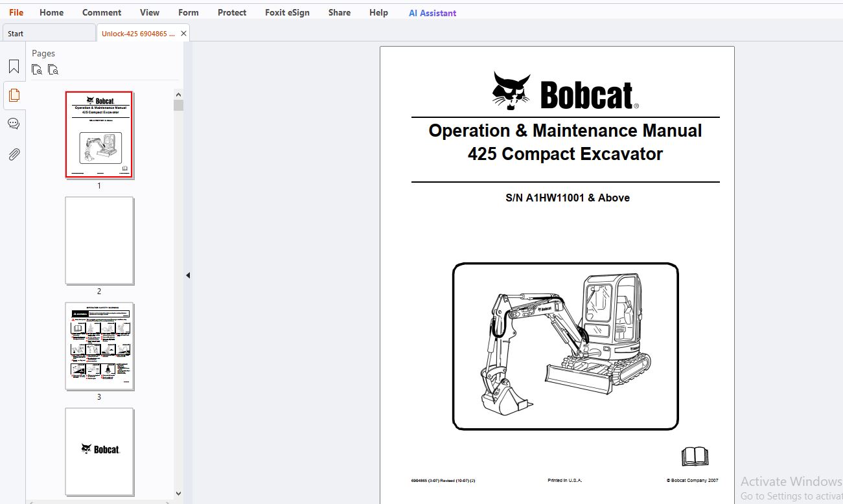Click the thumbnails scrollbar up arrow
Image resolution: width=843 pixels, height=504 pixels.
point(178,94)
